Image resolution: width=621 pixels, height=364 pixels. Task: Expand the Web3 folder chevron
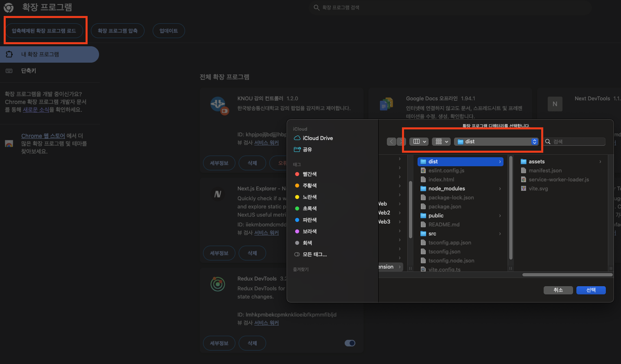[400, 222]
